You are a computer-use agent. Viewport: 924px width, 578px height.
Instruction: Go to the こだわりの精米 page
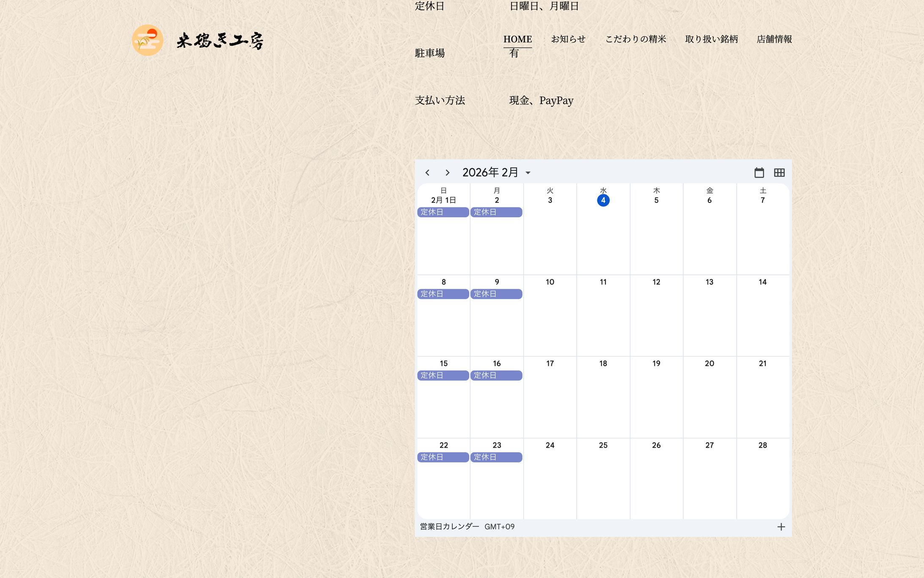coord(635,39)
